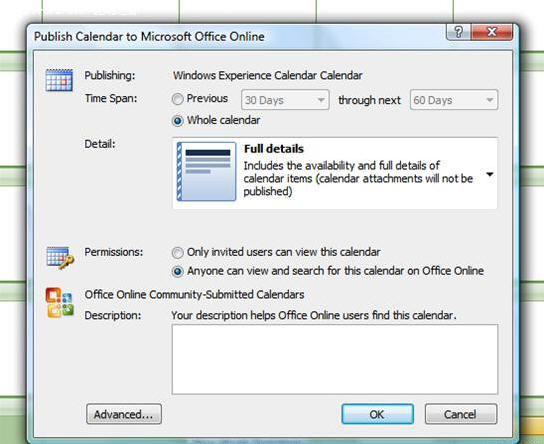The height and width of the screenshot is (444, 544).
Task: Close the Publish Calendar dialog
Action: point(492,32)
